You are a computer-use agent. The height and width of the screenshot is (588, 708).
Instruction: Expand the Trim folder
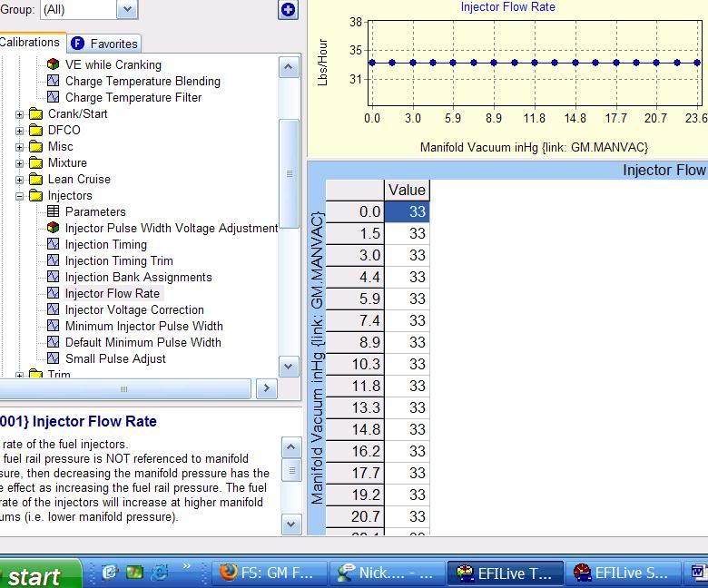19,375
